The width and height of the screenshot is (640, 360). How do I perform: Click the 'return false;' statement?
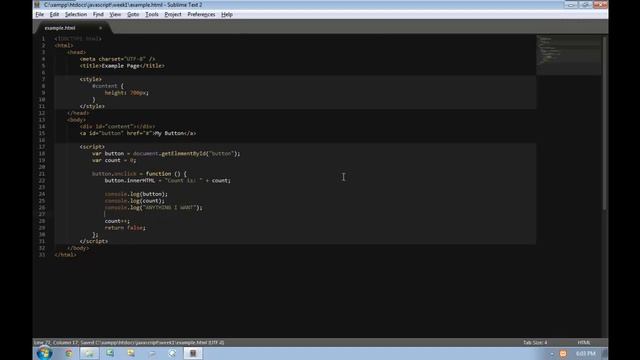125,228
